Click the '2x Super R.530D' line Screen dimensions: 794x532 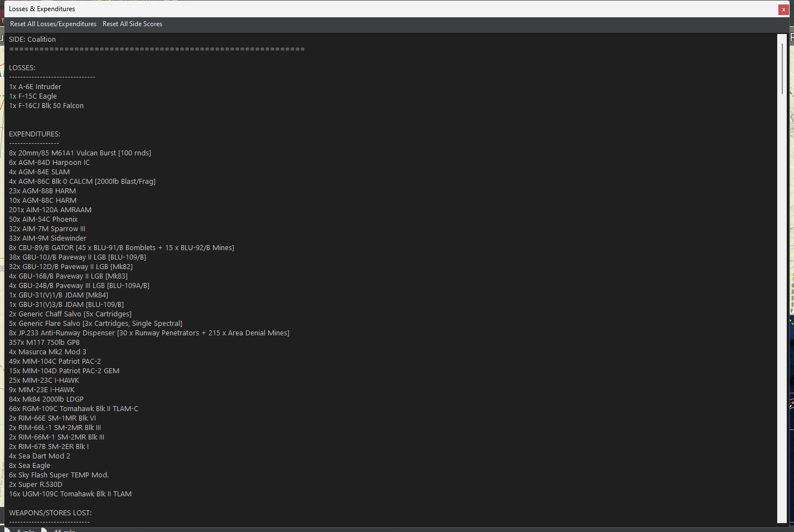36,485
